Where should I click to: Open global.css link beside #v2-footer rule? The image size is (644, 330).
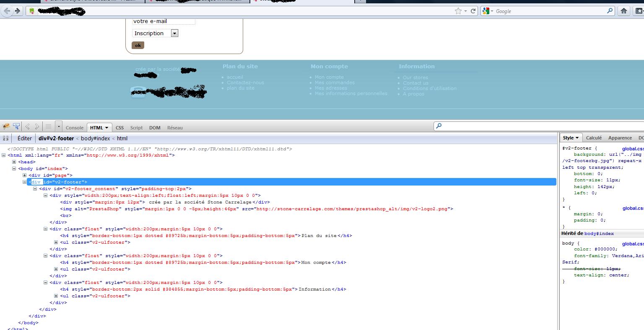[633, 148]
